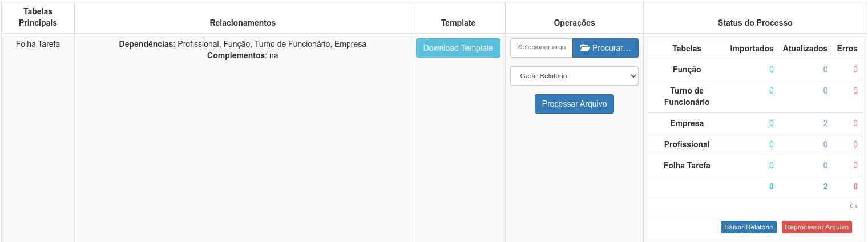Click the Tabelas Principais column header
This screenshot has width=868, height=242.
[38, 17]
